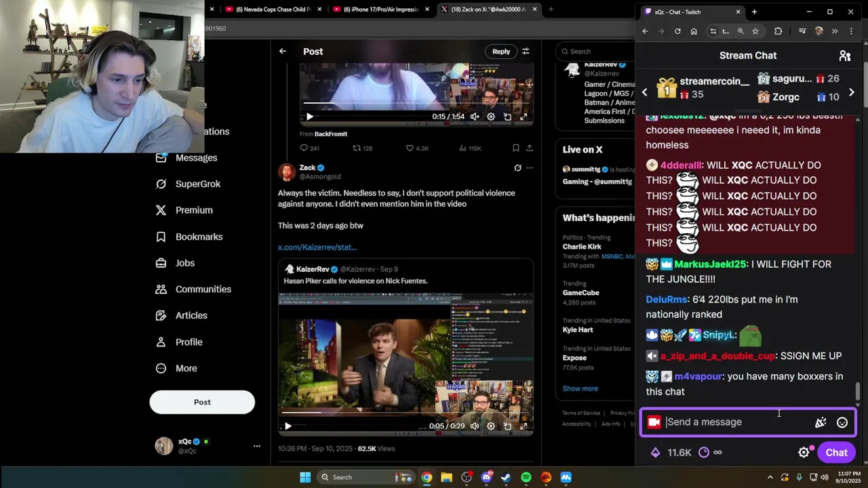Open the reply sort filter icon beside Reply
868x488 pixels.
(526, 52)
